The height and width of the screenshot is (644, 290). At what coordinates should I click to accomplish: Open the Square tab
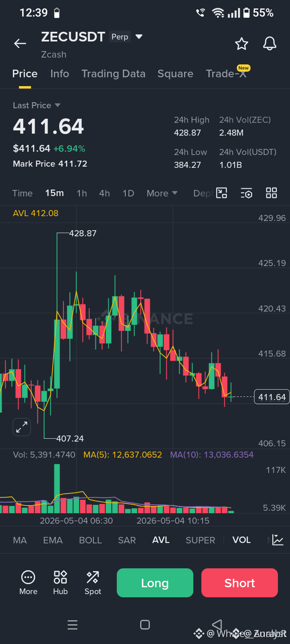[175, 74]
